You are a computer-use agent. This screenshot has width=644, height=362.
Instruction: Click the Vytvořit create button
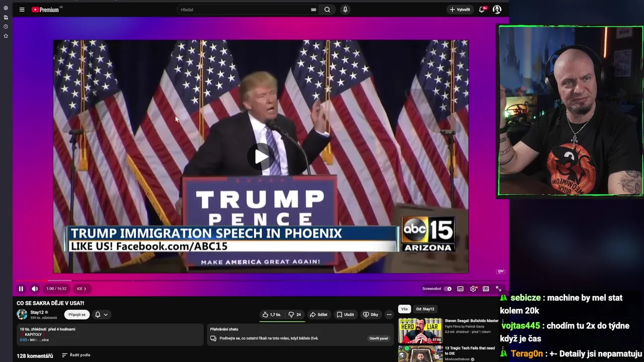(x=460, y=10)
